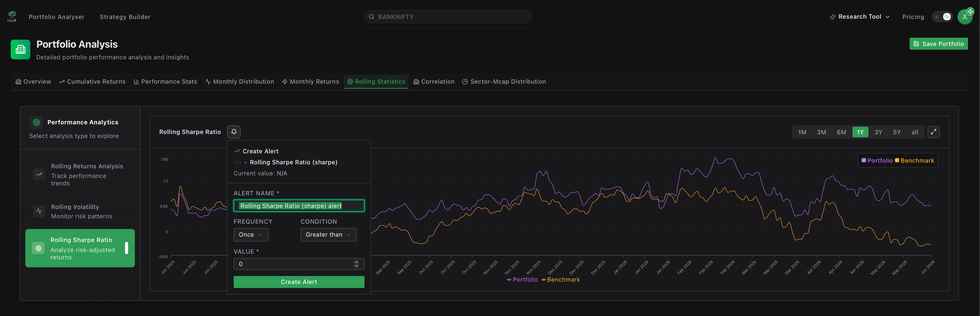Select Rolling Volatility option
This screenshot has width=980, height=316.
(x=80, y=212)
